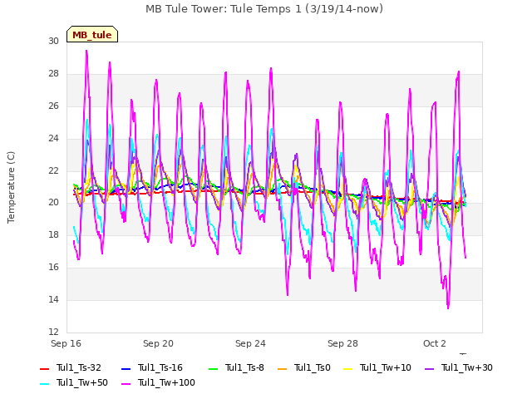Click the Sep 28 x-axis tick label
The image size is (532, 399).
point(342,343)
